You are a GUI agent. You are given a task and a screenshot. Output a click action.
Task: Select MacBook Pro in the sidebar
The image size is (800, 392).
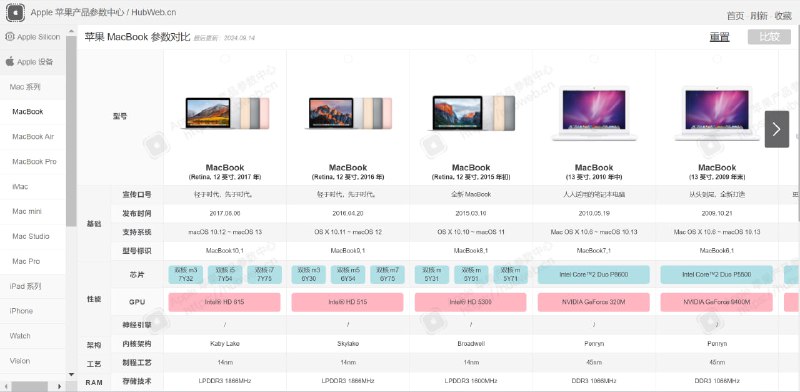(x=33, y=161)
